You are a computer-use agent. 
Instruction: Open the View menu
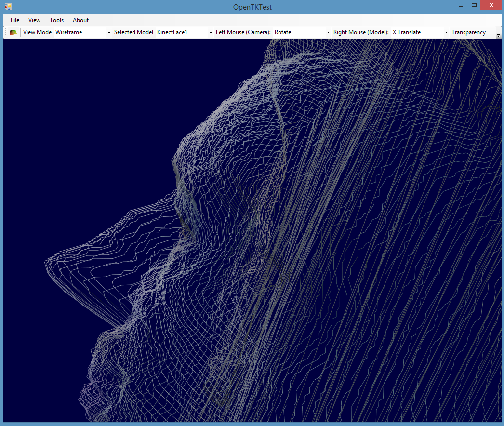34,20
